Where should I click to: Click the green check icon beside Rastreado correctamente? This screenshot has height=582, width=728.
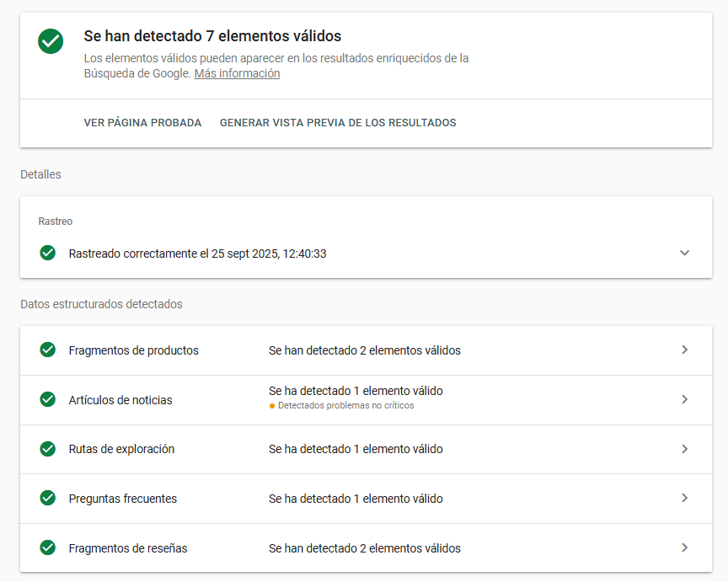point(47,253)
